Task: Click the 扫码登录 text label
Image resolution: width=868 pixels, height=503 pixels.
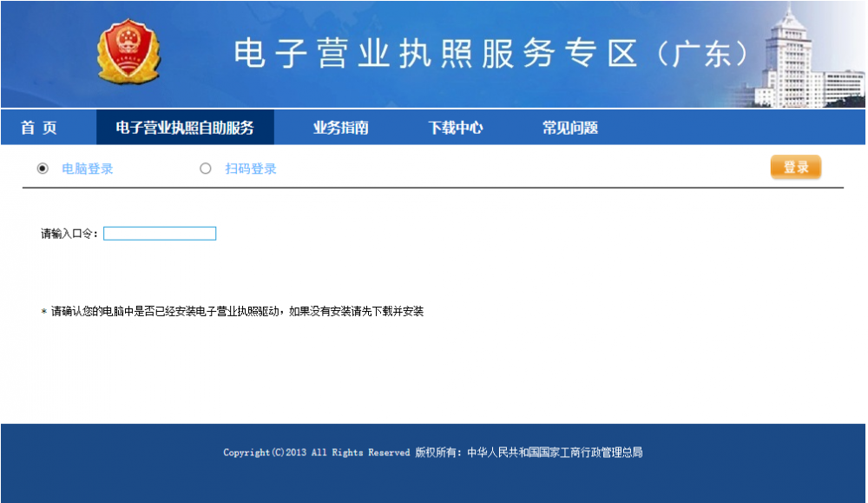Action: [x=251, y=169]
